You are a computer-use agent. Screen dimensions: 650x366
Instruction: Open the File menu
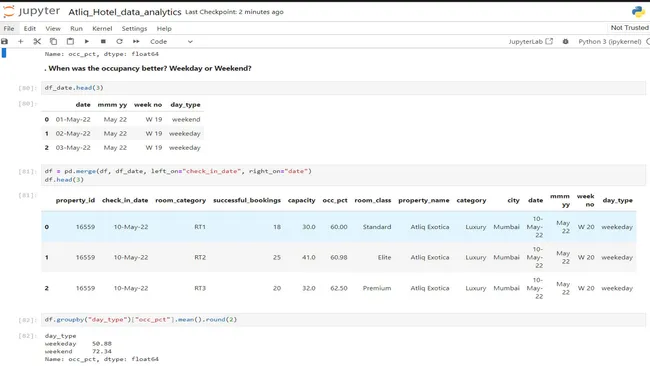pos(9,29)
